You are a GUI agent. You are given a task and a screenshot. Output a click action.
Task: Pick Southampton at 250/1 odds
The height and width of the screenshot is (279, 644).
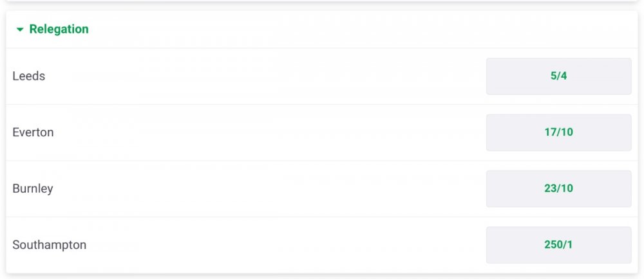pos(558,245)
